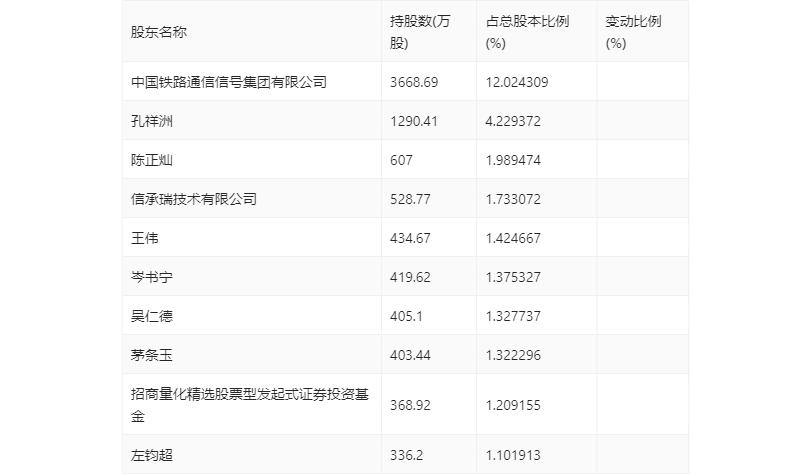This screenshot has width=811, height=474.
Task: Select shareholder 陈正灿
Action: (x=152, y=160)
